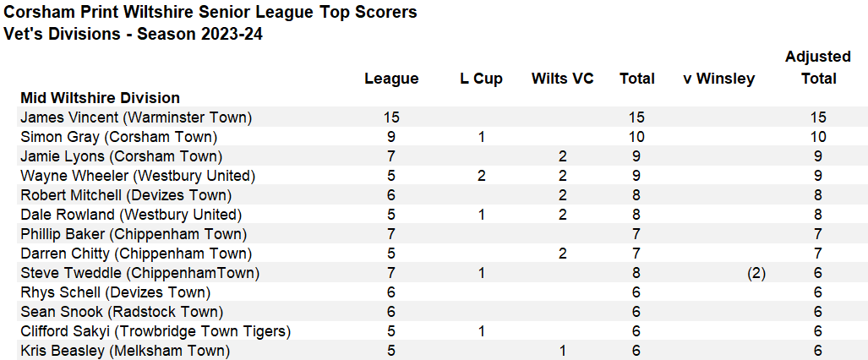This screenshot has width=868, height=360.
Task: Select Rhys Schell (Devizes Town) entry
Action: click(115, 292)
